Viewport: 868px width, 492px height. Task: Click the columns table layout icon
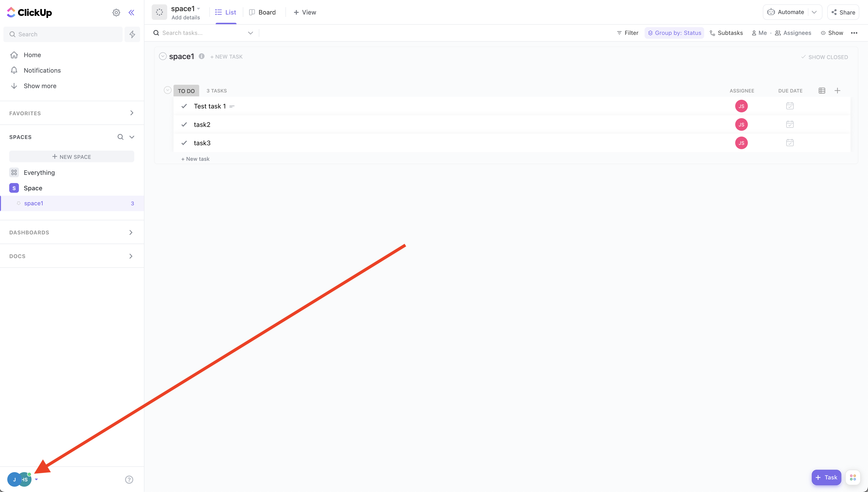822,91
